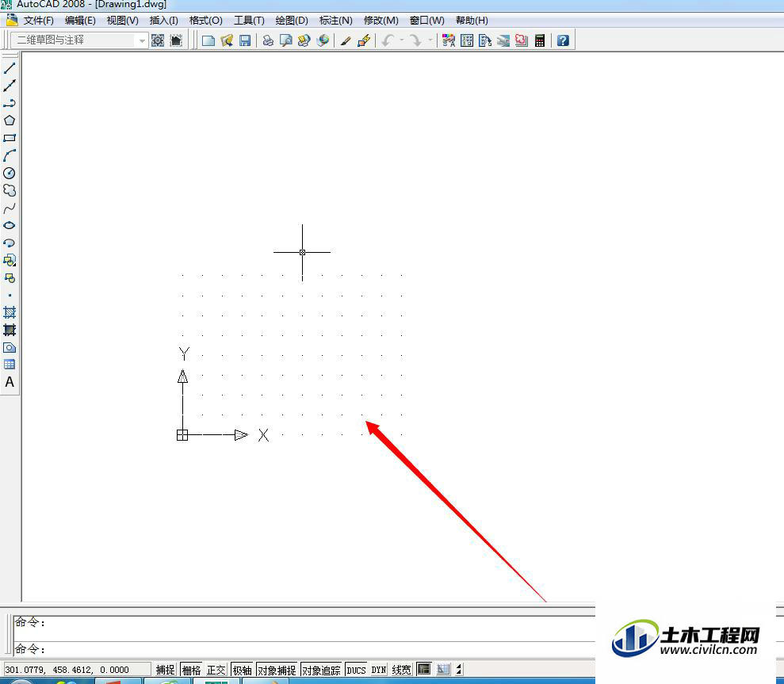Open the QuickCalc calculator icon

click(540, 40)
